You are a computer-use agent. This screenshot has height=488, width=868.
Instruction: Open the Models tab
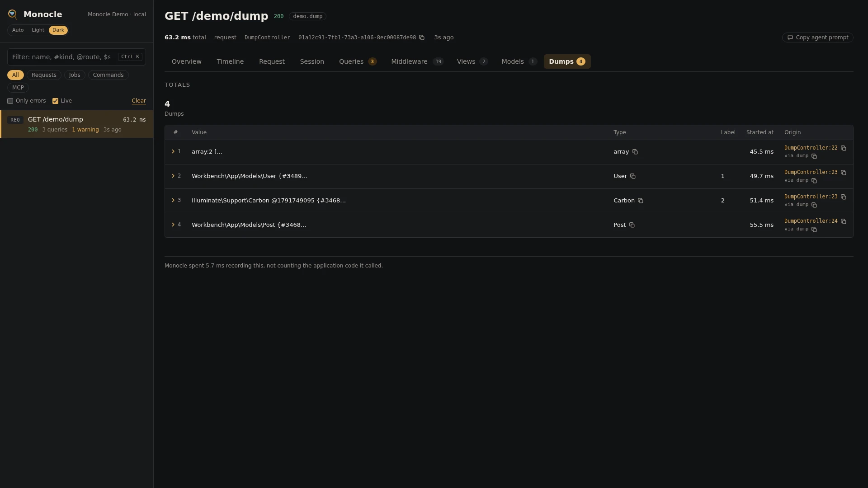pos(519,61)
